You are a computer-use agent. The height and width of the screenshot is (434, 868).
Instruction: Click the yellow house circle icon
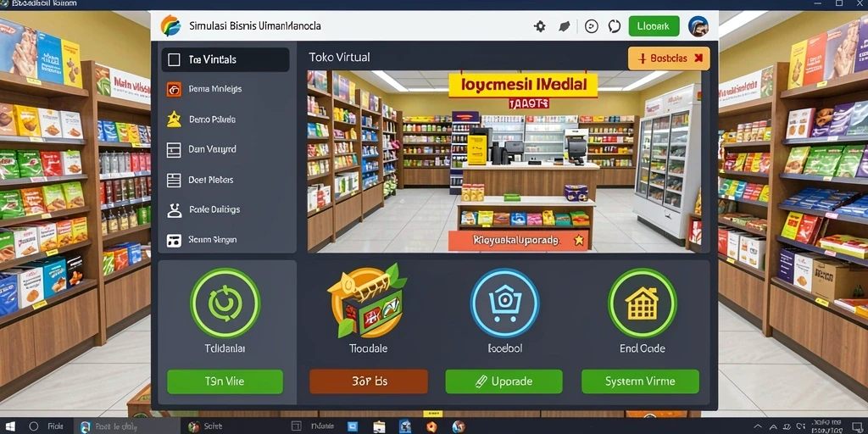[643, 303]
